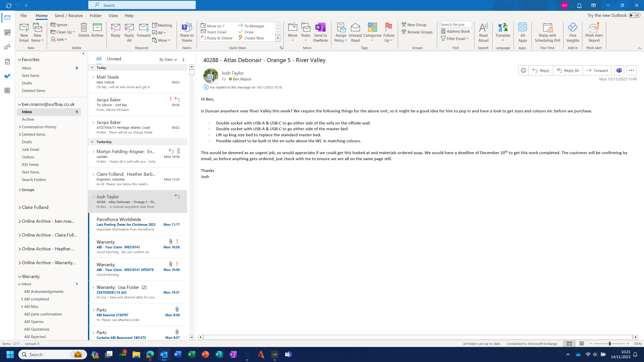Open Calendar from left navigation bar
644x362 pixels.
pyautogui.click(x=7, y=32)
